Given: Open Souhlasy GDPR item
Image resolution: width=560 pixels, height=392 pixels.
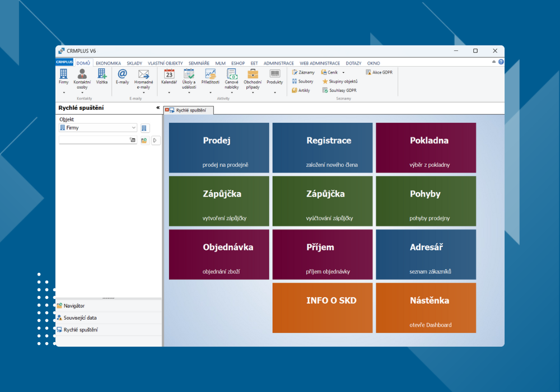Looking at the screenshot, I should pos(339,90).
